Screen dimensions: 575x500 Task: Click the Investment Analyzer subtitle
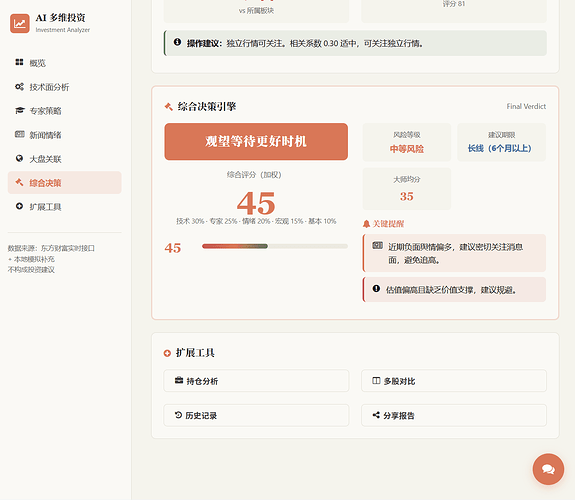[x=63, y=30]
